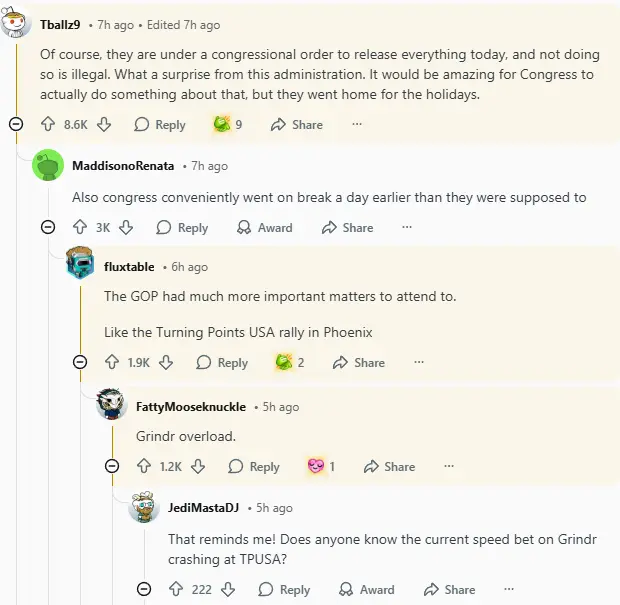Click heart award on FattyMooseknuckle's comment
This screenshot has width=620, height=605.
[x=316, y=466]
